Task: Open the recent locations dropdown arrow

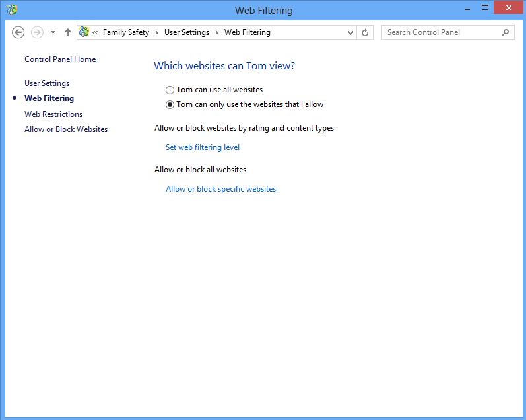Action: [53, 32]
